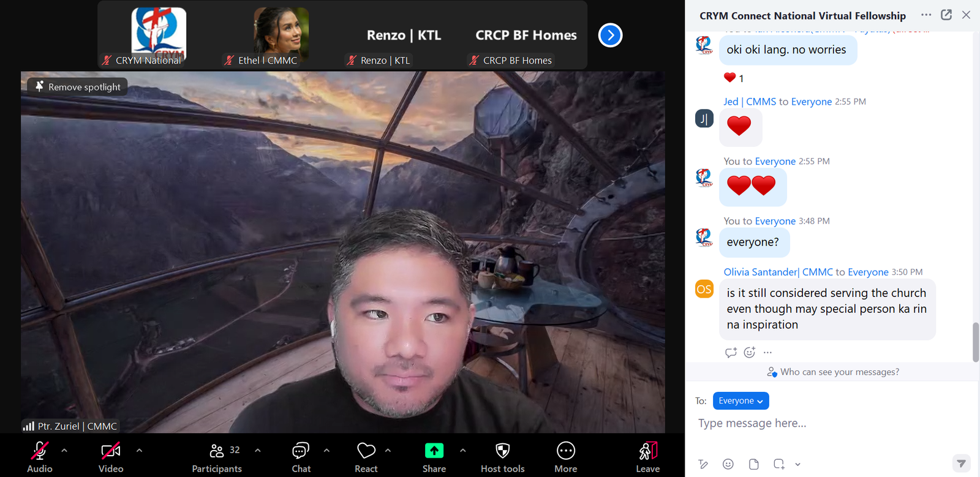This screenshot has height=477, width=980.
Task: Expand the options arrow beside Share
Action: coord(463,451)
